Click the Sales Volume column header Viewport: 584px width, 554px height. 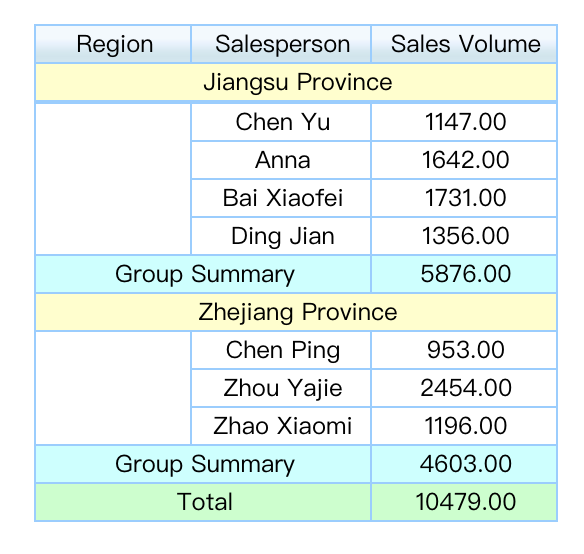[x=464, y=44]
